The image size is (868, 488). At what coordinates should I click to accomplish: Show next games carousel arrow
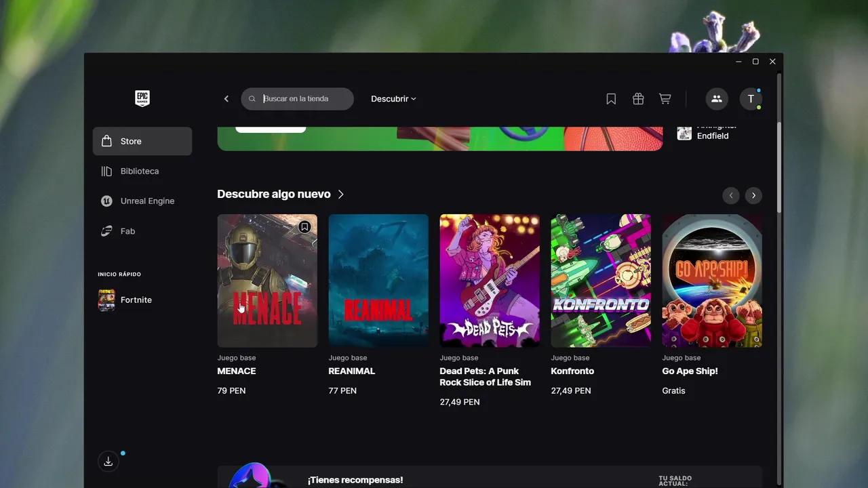pos(753,196)
